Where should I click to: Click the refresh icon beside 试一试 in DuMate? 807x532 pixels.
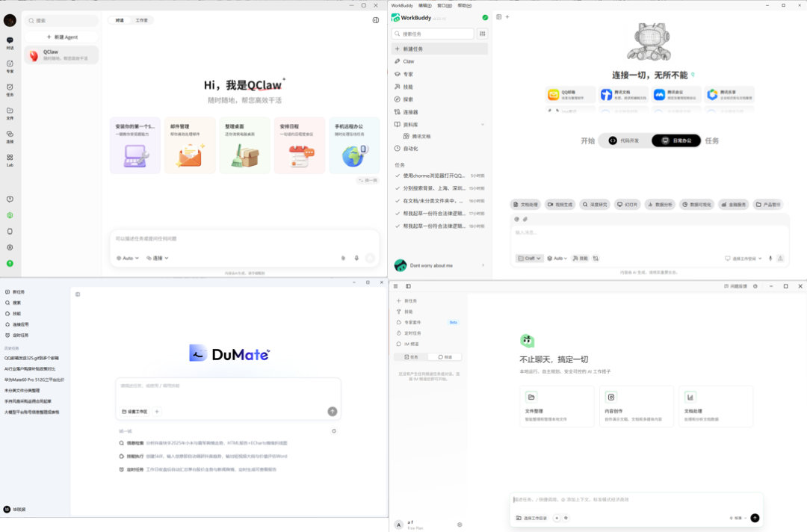coord(334,431)
